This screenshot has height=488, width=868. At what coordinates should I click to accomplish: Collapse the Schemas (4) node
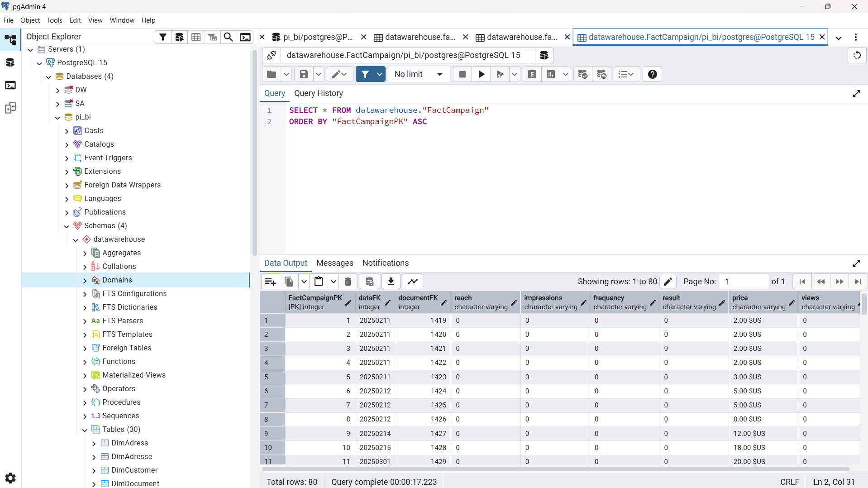pyautogui.click(x=67, y=226)
